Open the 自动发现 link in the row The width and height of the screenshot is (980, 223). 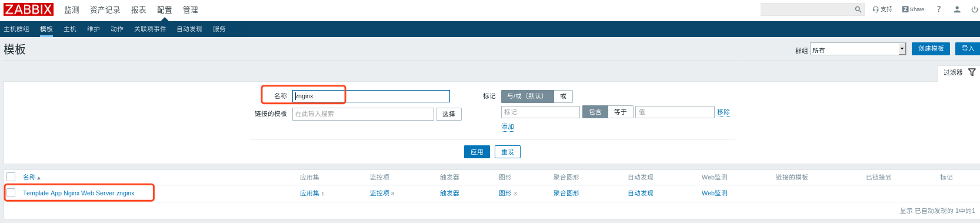[x=641, y=193]
